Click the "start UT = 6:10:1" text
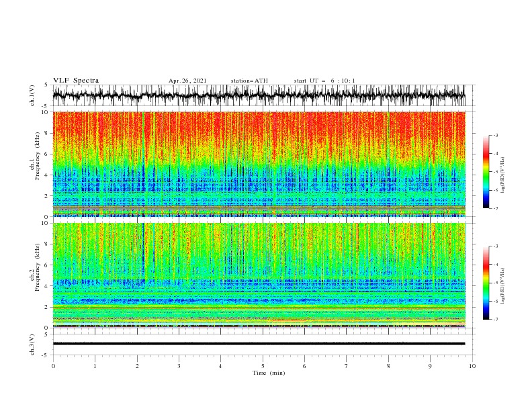 point(324,81)
